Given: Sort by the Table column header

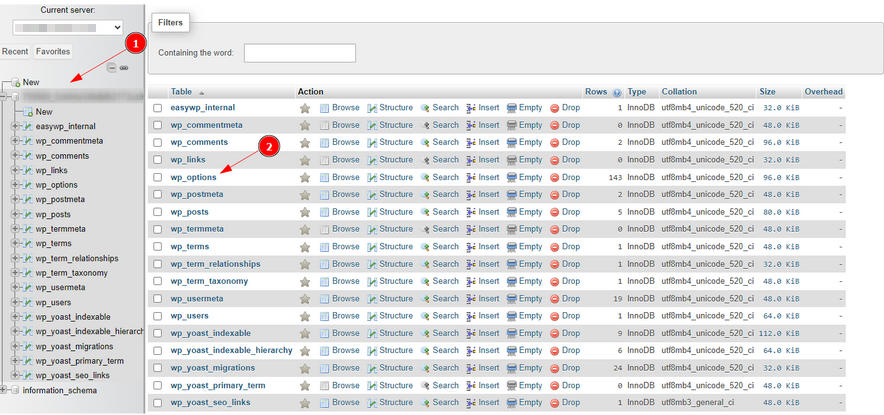Looking at the screenshot, I should [181, 92].
